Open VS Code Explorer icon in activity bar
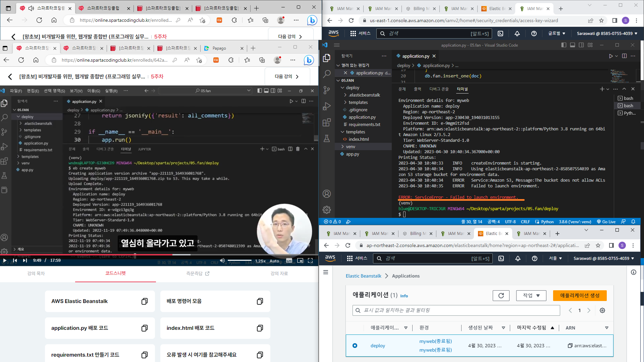644x362 pixels. (326, 58)
